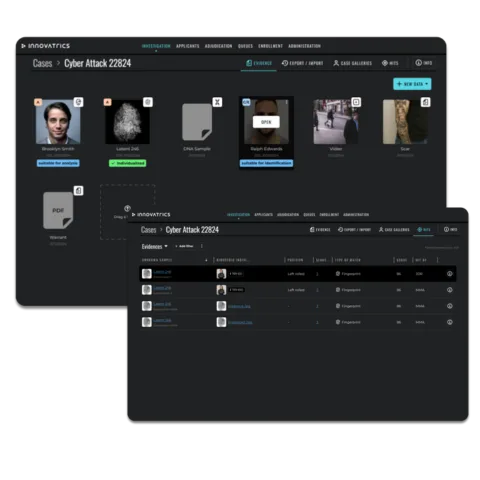This screenshot has height=480, width=480.
Task: Select Investigation menu in front window
Action: pyautogui.click(x=238, y=215)
